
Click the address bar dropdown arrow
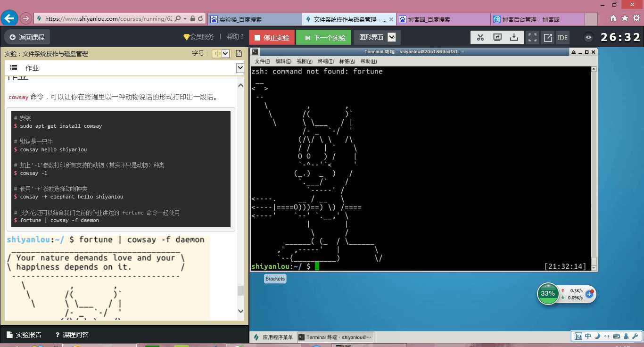185,19
